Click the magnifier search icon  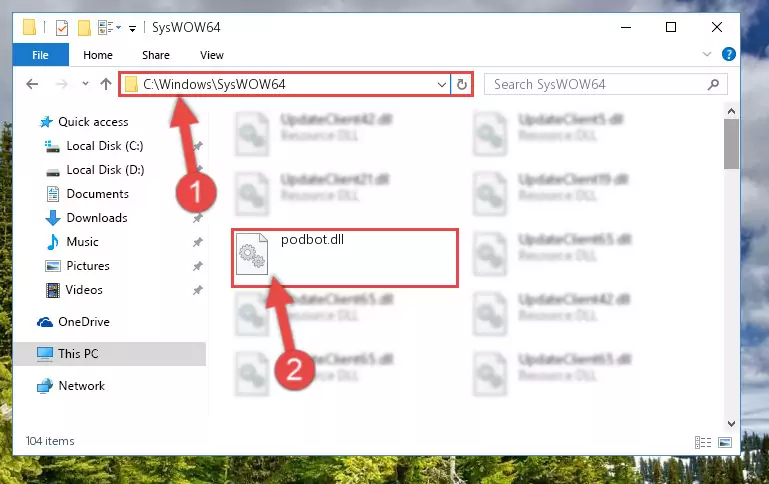coord(713,84)
